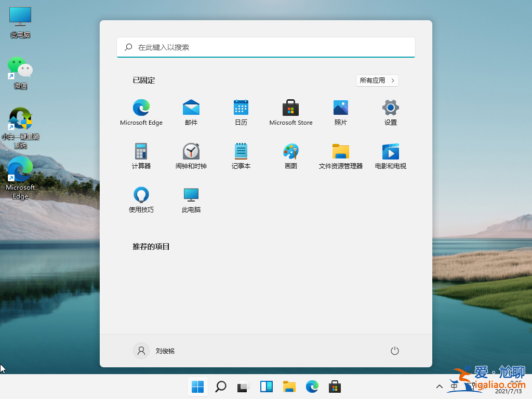The width and height of the screenshot is (532, 399).
Task: Expand 所有应用 to view all apps
Action: [377, 80]
